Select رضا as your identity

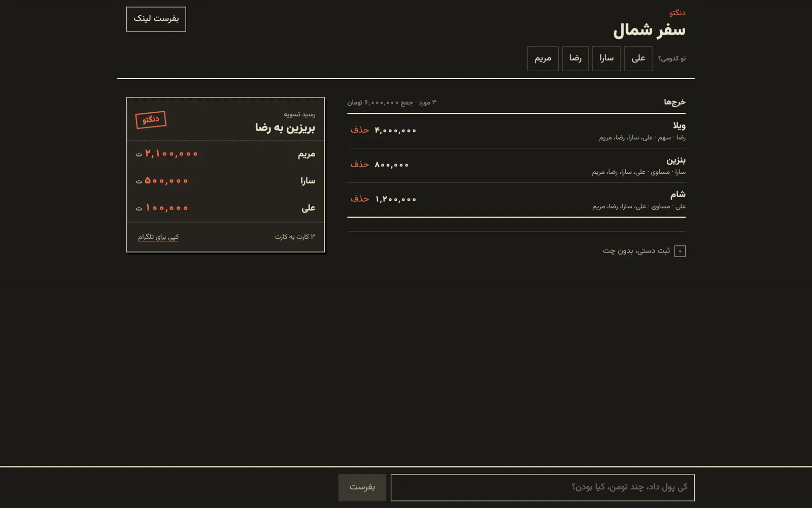[575, 58]
